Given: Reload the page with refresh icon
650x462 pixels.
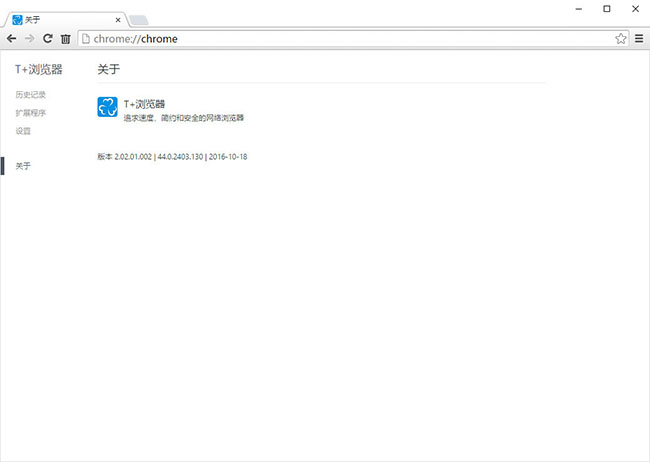Looking at the screenshot, I should coord(48,39).
